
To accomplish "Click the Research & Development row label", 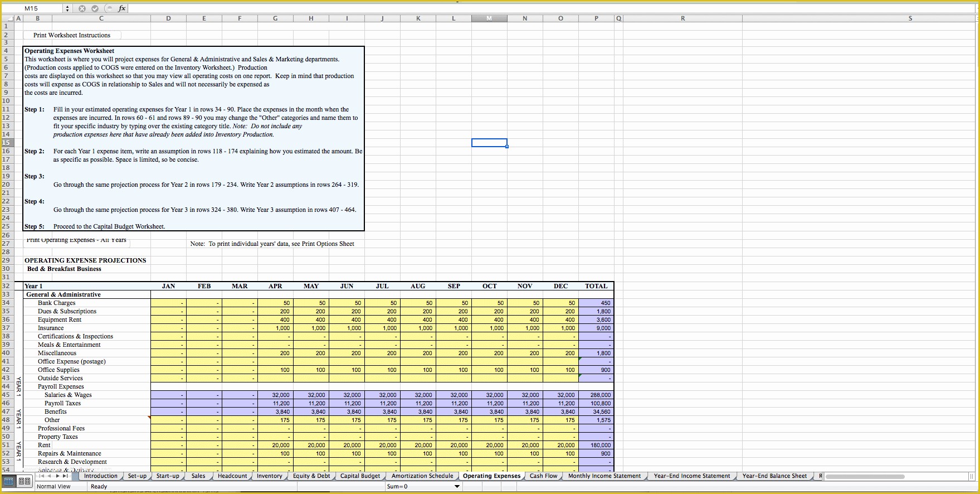I will 72,462.
